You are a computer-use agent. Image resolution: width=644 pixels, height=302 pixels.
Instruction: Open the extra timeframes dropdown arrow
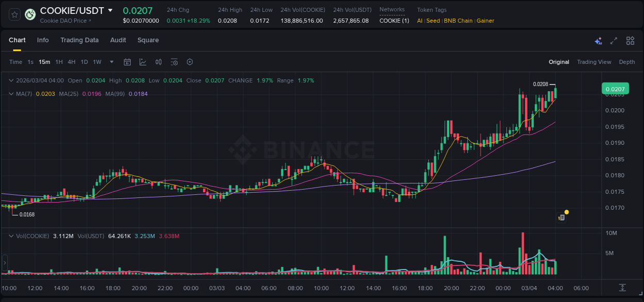click(111, 62)
